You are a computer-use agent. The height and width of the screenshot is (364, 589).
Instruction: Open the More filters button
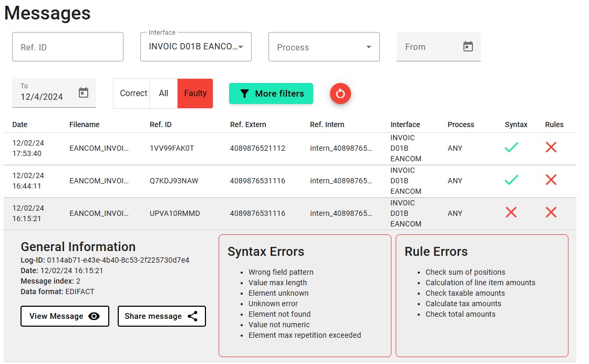271,93
